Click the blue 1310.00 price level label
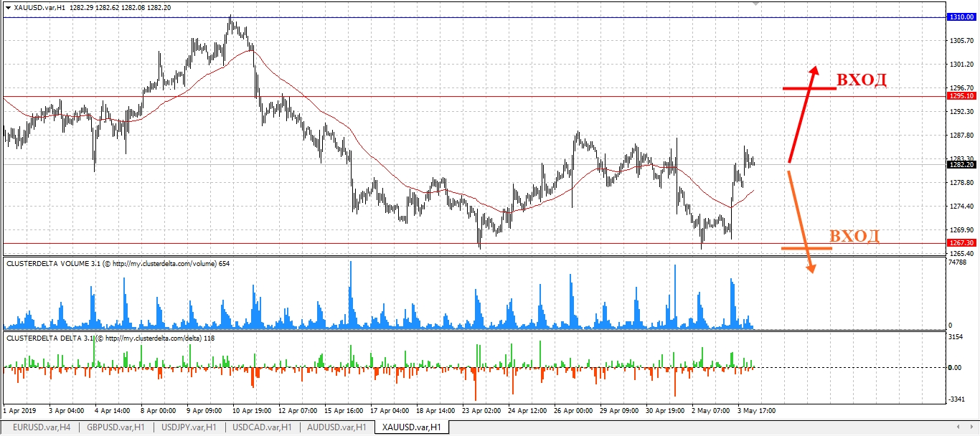The height and width of the screenshot is (436, 980). coord(961,17)
